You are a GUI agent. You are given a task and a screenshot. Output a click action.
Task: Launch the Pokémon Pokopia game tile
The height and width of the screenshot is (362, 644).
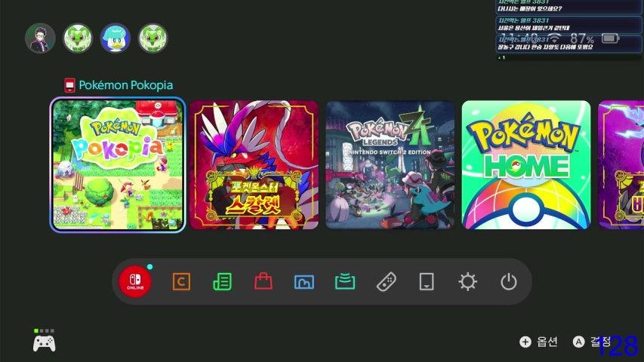click(118, 164)
